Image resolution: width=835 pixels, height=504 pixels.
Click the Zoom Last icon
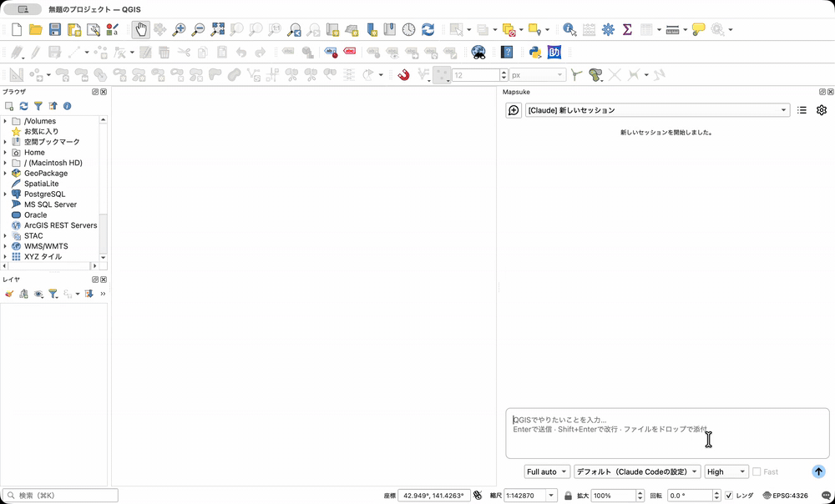[294, 29]
